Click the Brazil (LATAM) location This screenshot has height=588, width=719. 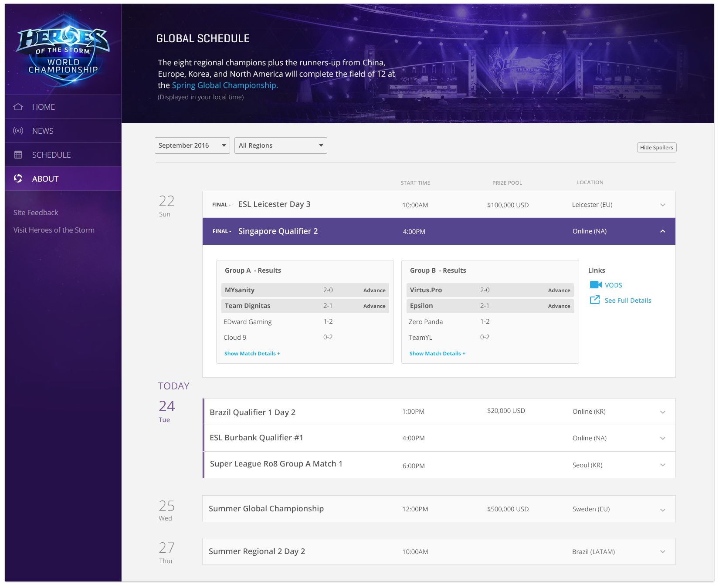click(x=594, y=552)
